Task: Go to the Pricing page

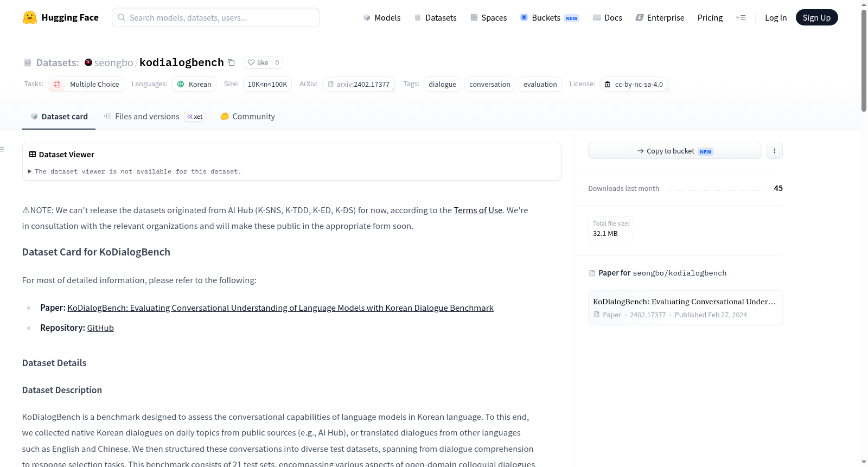Action: [710, 17]
